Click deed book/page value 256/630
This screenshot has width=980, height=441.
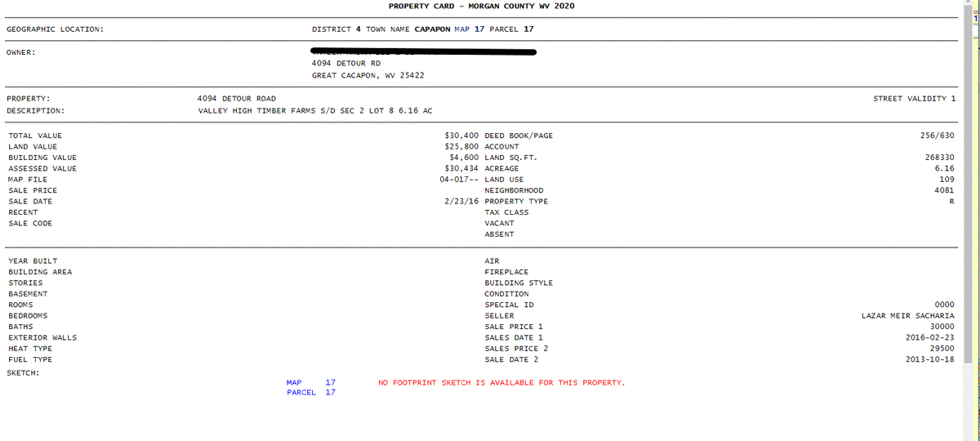(x=938, y=136)
